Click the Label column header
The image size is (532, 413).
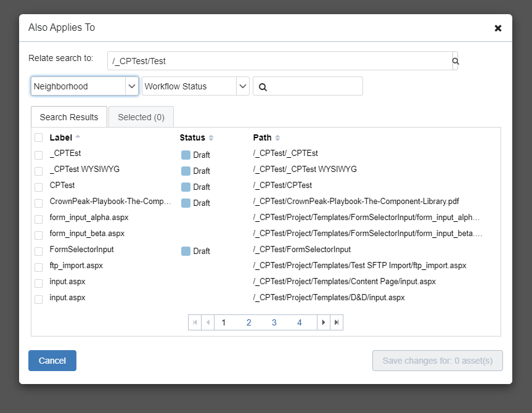[x=61, y=137]
